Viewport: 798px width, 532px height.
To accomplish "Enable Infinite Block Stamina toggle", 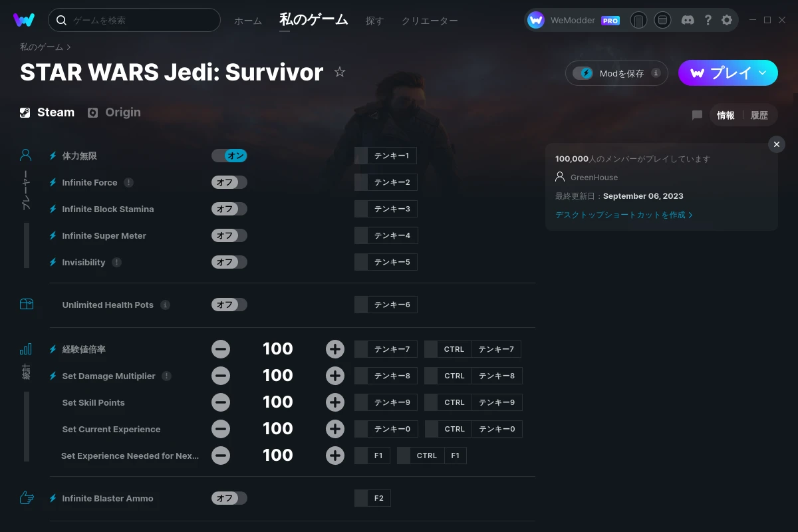I will tap(229, 209).
